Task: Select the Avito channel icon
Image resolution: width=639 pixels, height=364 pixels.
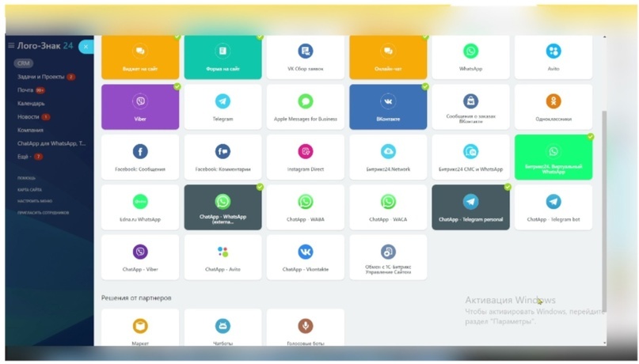Action: point(553,51)
